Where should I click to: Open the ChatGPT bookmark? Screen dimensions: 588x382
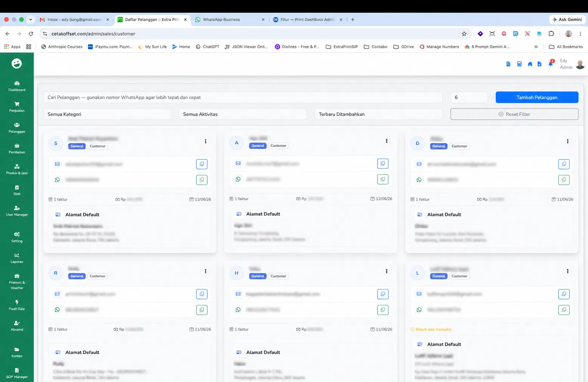[x=207, y=47]
